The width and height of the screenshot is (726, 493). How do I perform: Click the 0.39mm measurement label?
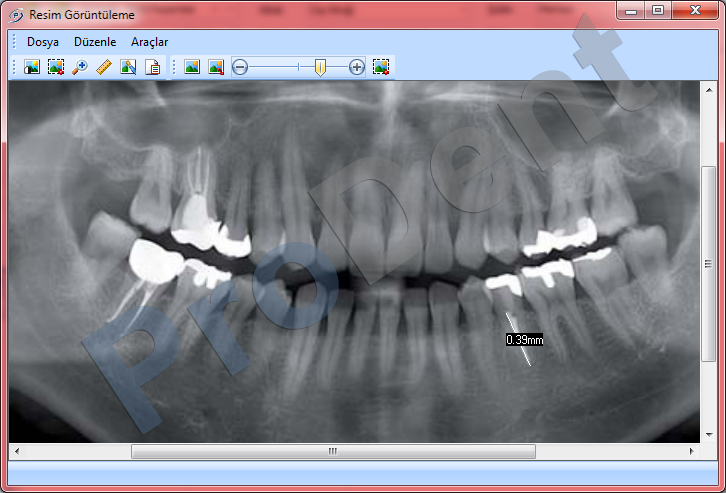tap(525, 340)
